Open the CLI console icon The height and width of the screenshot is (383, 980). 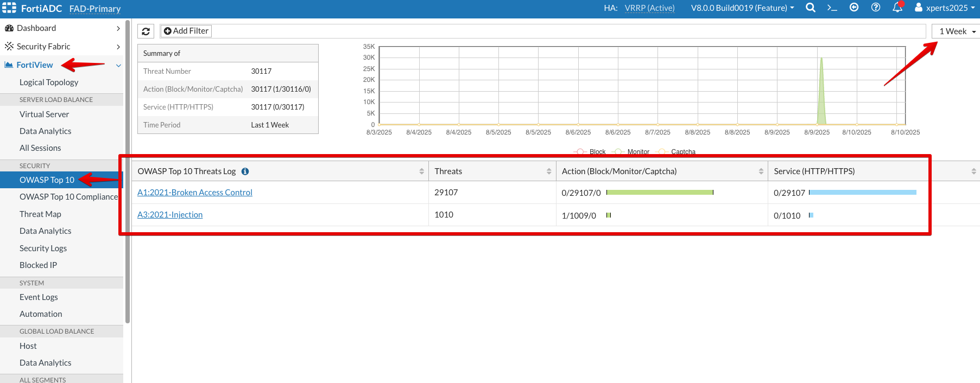(832, 8)
